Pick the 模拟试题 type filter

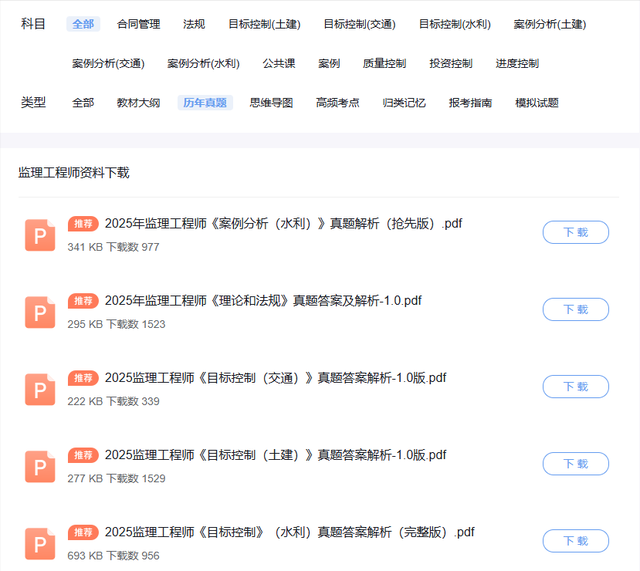(x=536, y=102)
